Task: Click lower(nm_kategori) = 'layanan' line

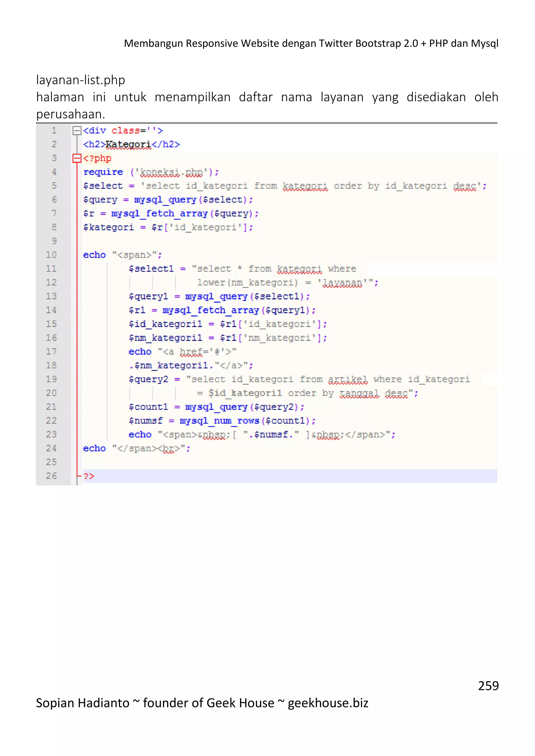Action: 288,283
